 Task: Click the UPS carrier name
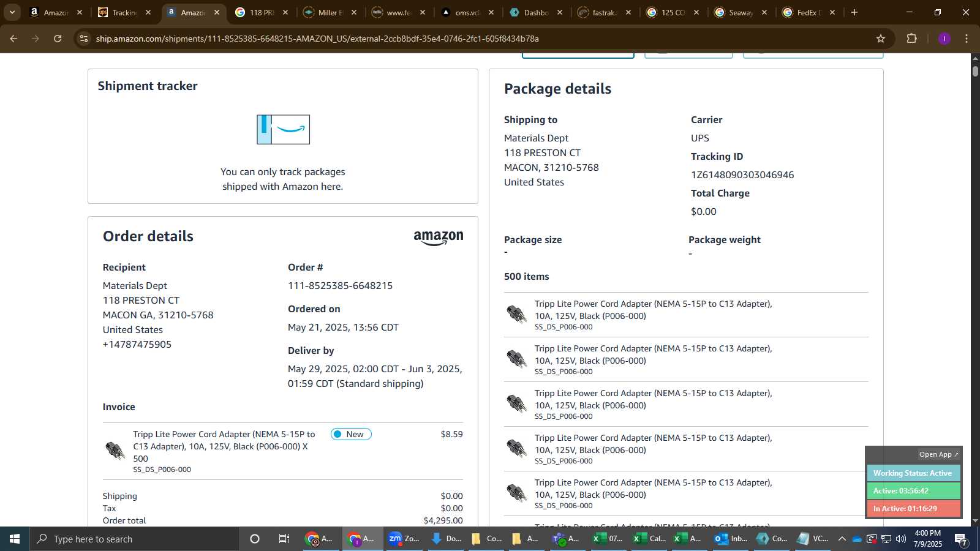(700, 138)
